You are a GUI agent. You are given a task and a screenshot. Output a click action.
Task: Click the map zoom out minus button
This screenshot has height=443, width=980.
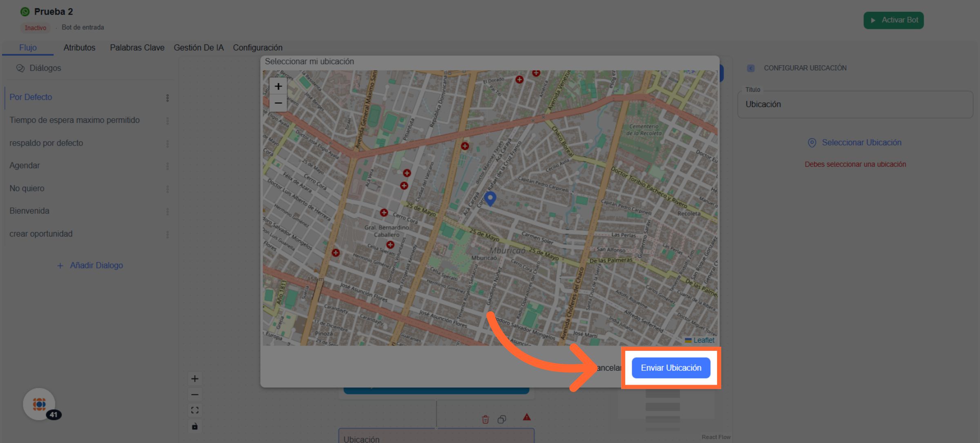click(278, 103)
